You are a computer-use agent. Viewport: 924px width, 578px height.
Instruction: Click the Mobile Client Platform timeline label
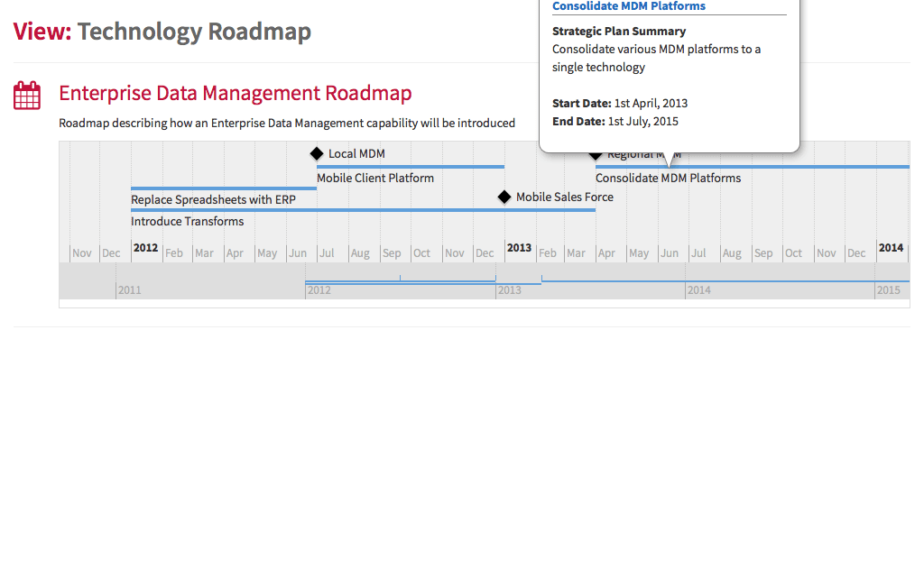point(375,178)
